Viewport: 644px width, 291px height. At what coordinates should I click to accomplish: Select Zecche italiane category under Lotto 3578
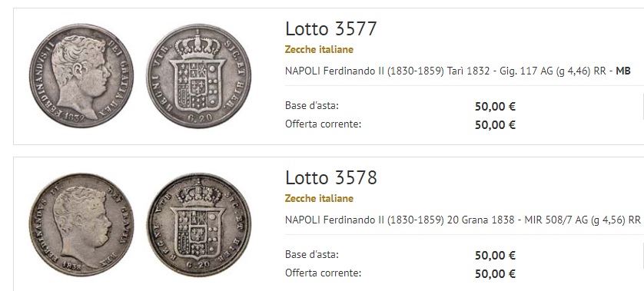(319, 199)
